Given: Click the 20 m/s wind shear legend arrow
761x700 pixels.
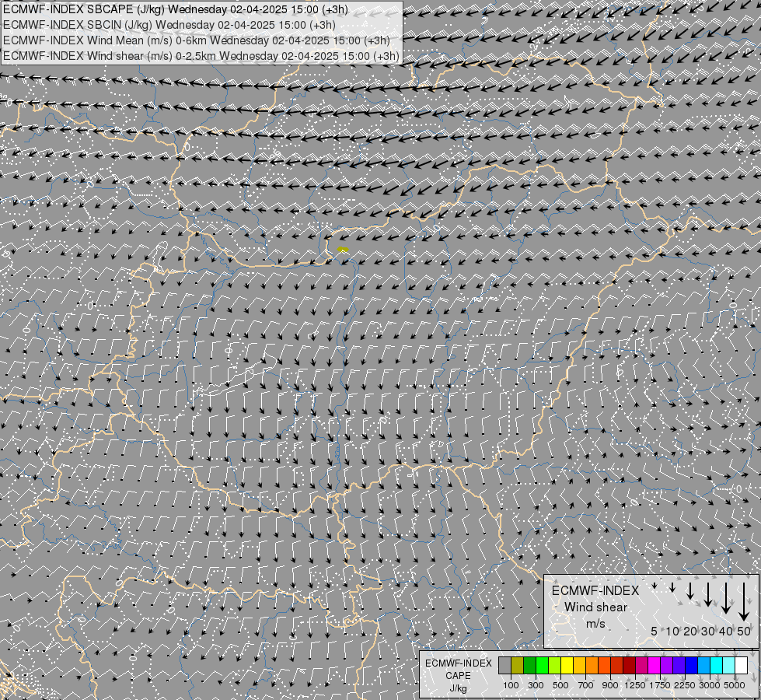Looking at the screenshot, I should pos(690,590).
